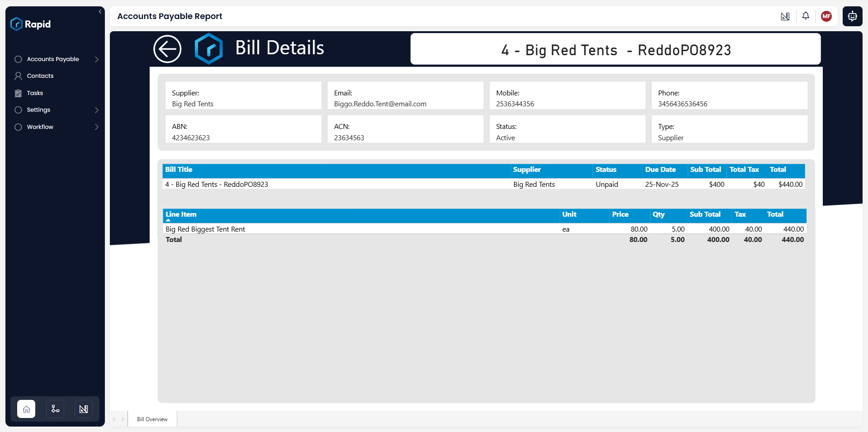Click the Supplier card showing Big Red Tents

(243, 95)
